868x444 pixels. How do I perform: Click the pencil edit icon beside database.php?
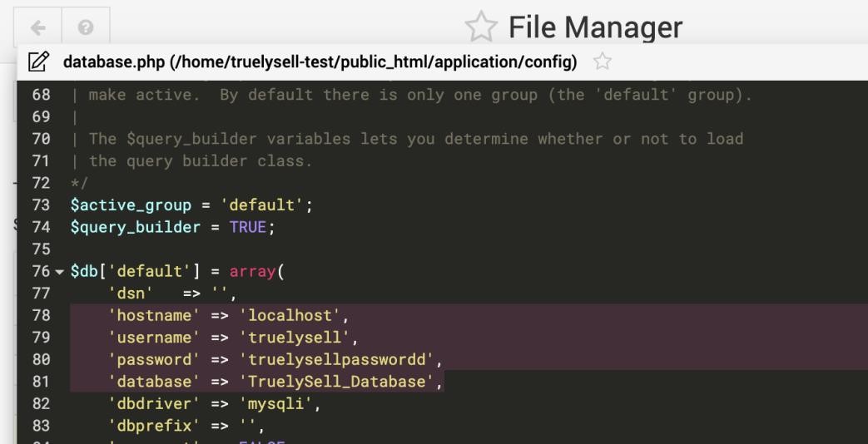click(x=37, y=62)
